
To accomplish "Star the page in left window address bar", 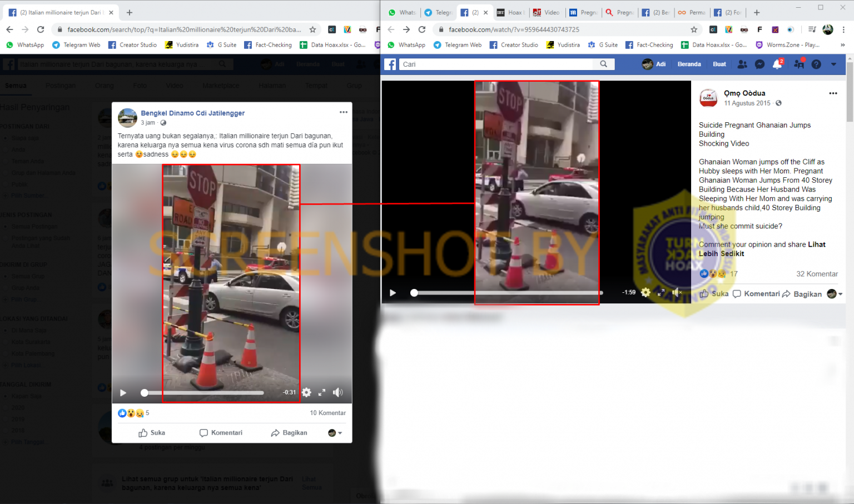I will coord(312,29).
